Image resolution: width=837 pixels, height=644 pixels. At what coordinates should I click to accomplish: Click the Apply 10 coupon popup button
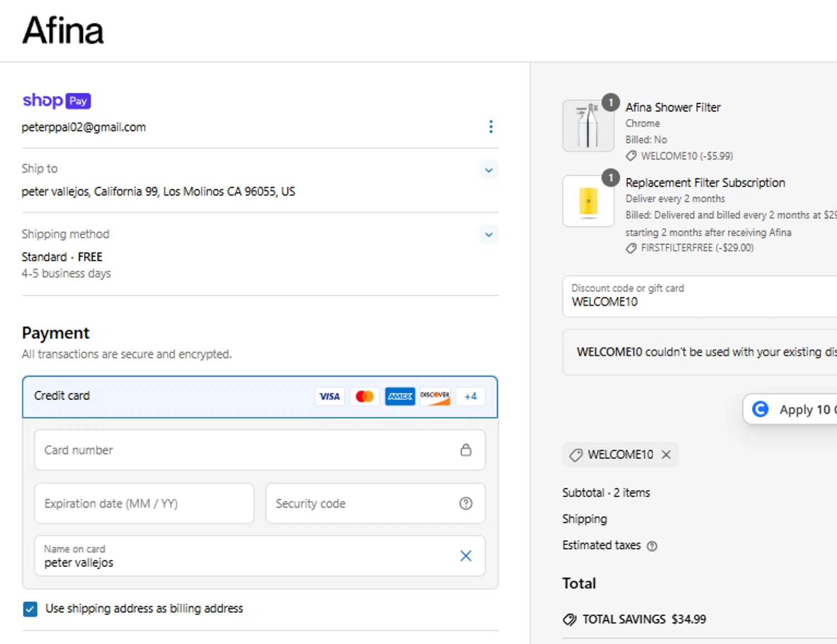point(790,410)
